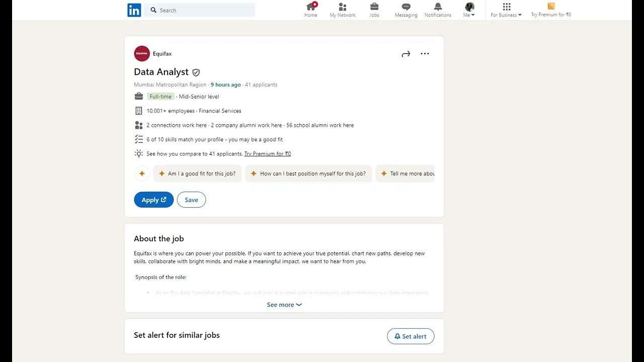Click the '9 hours ago' posting time

225,84
